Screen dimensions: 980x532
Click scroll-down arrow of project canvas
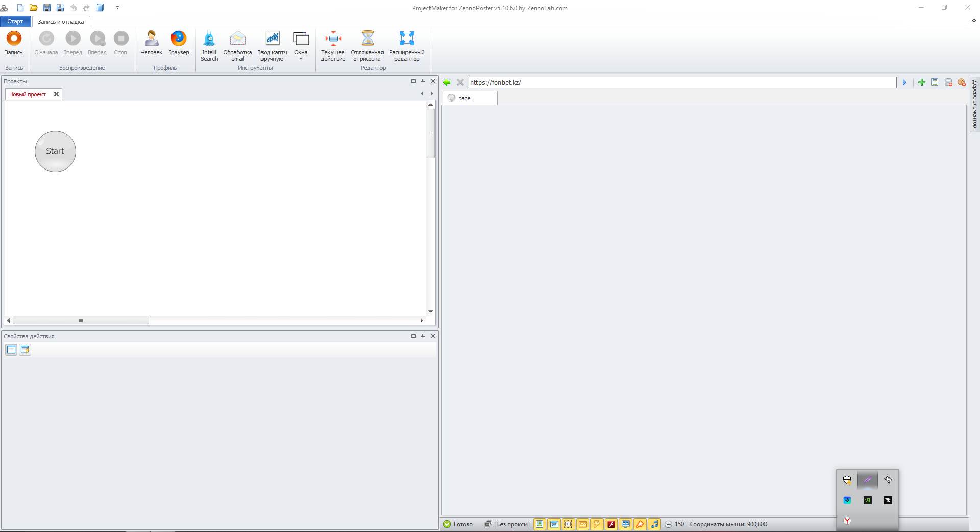(x=431, y=311)
